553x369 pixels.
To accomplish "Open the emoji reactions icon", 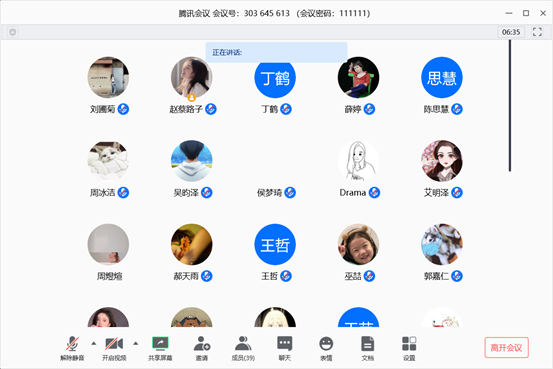I will tap(326, 348).
